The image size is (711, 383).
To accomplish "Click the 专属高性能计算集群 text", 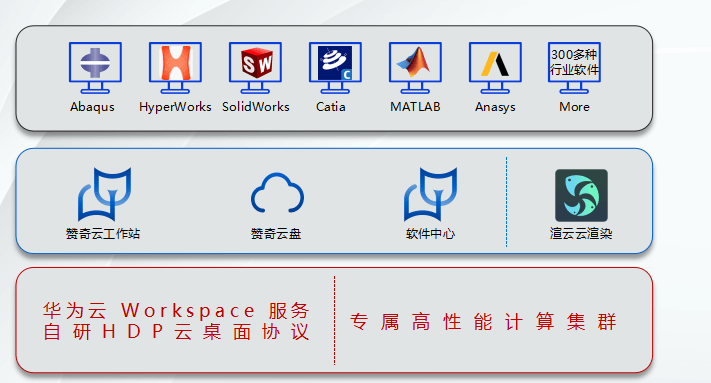I will [x=483, y=321].
